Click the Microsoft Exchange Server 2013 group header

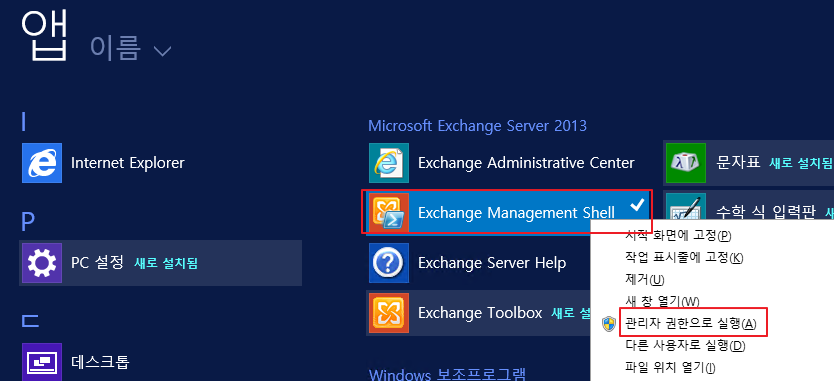click(477, 126)
